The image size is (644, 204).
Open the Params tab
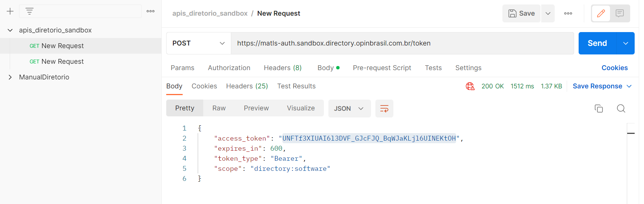182,68
